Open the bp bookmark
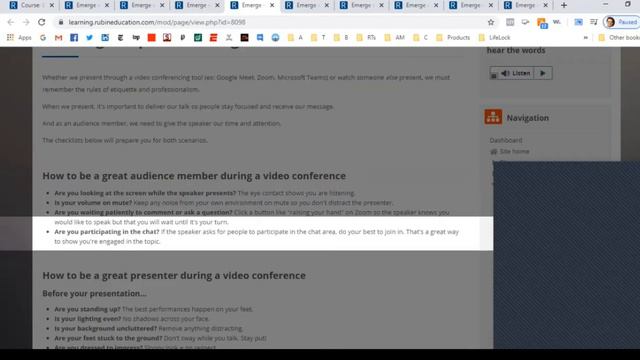The height and width of the screenshot is (360, 640). (x=136, y=38)
